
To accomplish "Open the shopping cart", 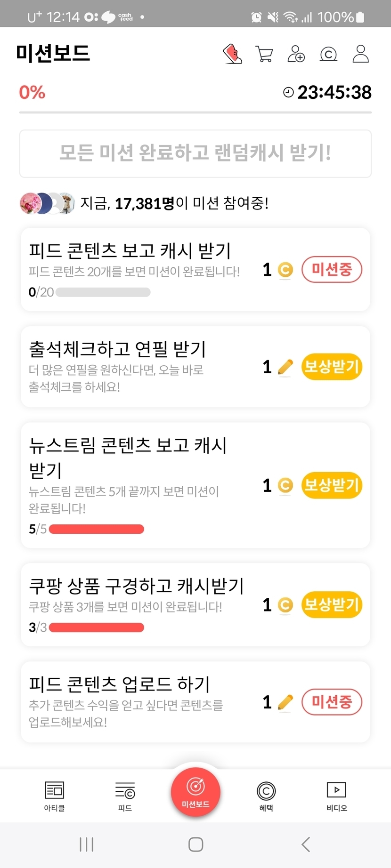I will point(264,54).
